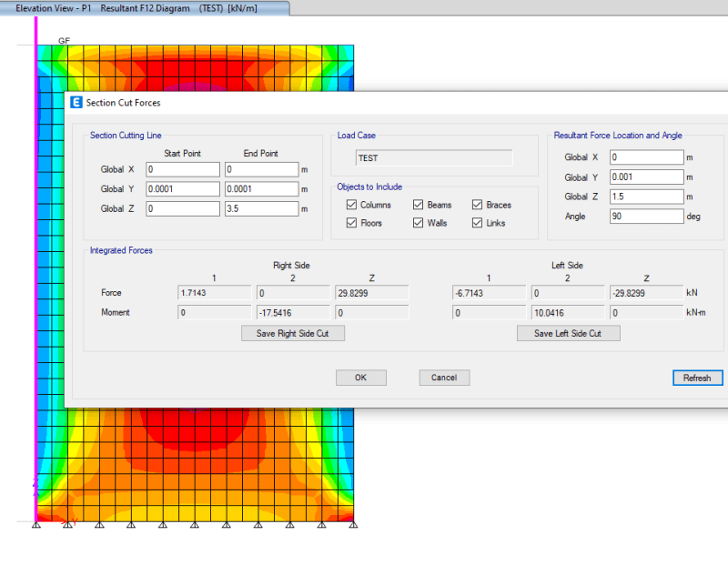Confirm the dialog with OK
This screenshot has height=565, width=728.
pos(360,378)
